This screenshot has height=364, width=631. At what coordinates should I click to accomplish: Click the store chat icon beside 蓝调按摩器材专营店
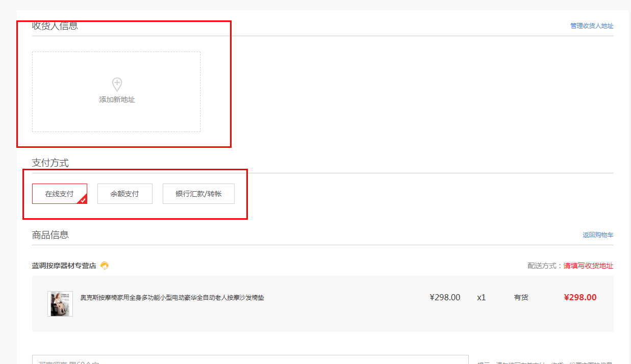click(105, 266)
